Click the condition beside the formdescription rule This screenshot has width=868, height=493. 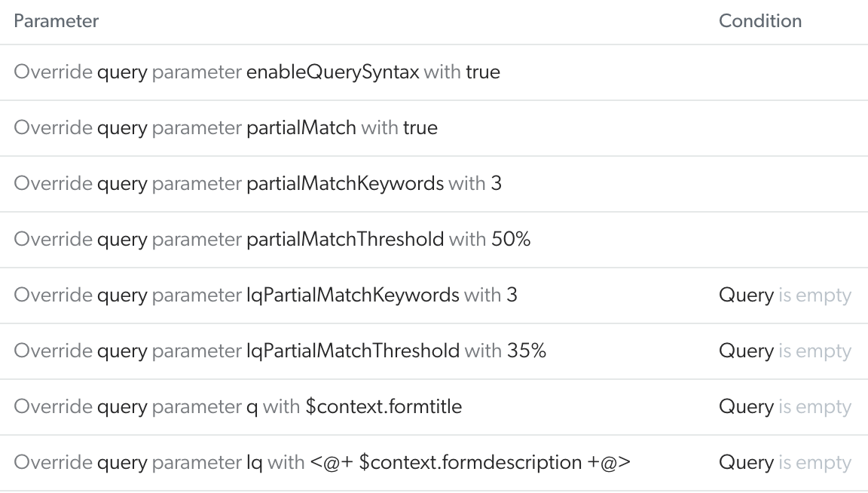[x=784, y=463]
